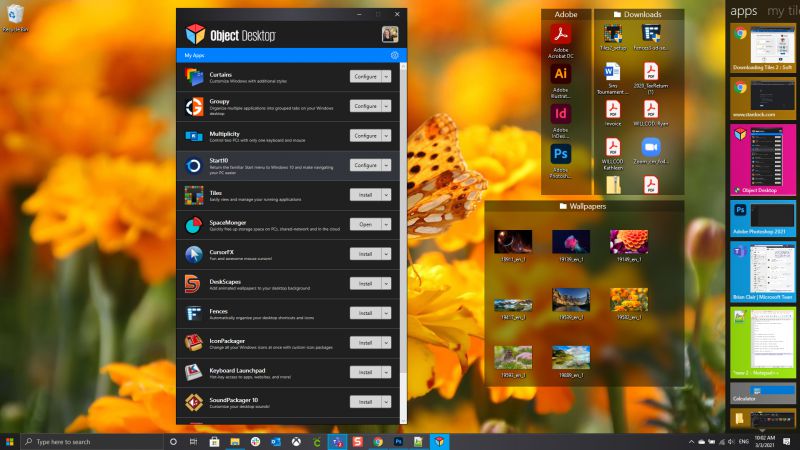Click the user profile avatar in Object Desktop
The image size is (800, 450).
pyautogui.click(x=390, y=35)
